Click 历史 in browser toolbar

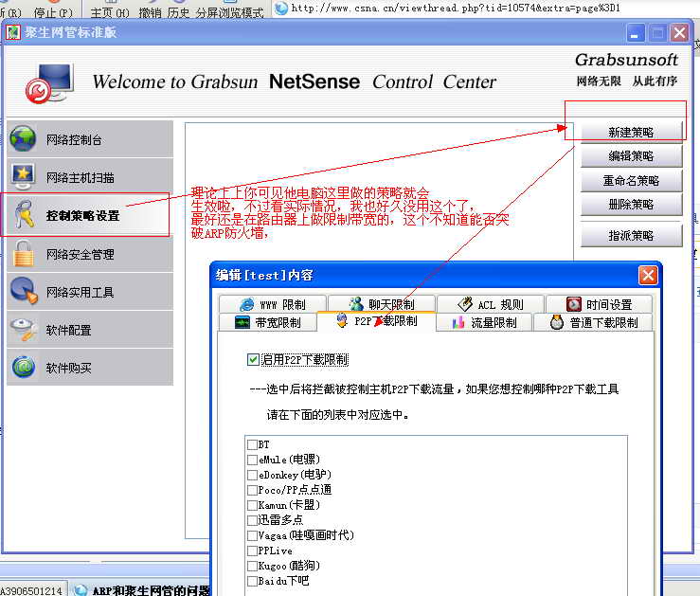(179, 12)
